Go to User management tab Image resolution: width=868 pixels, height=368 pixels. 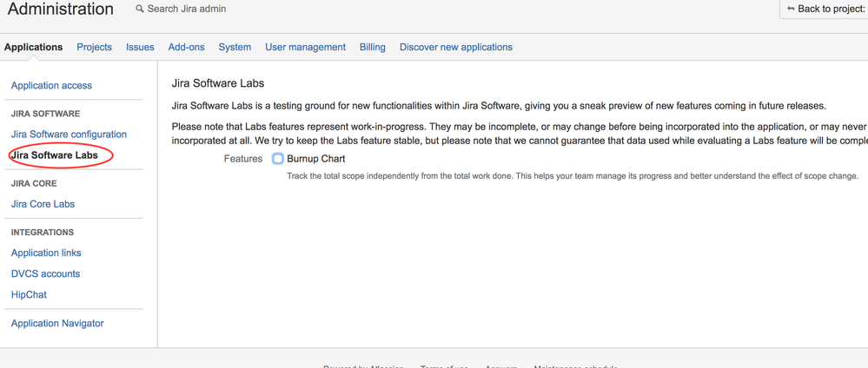[306, 47]
